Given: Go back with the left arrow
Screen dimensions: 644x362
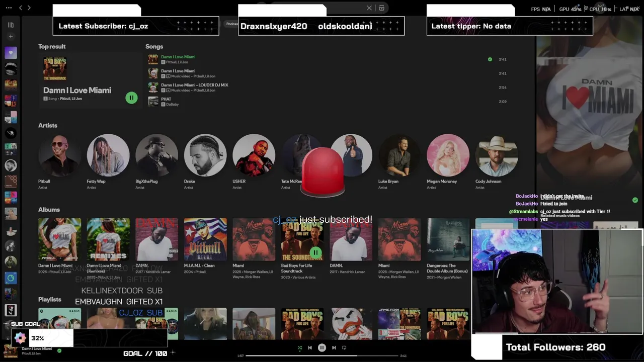Looking at the screenshot, I should pos(20,8).
